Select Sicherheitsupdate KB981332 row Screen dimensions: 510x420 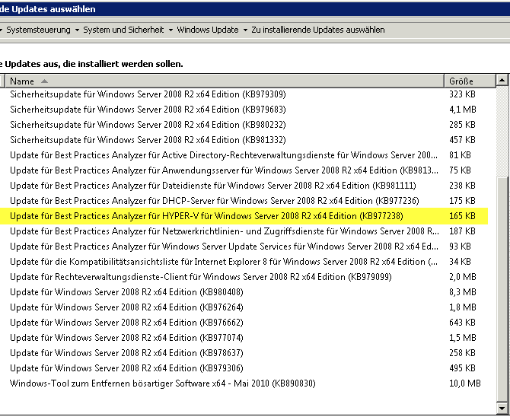244,140
